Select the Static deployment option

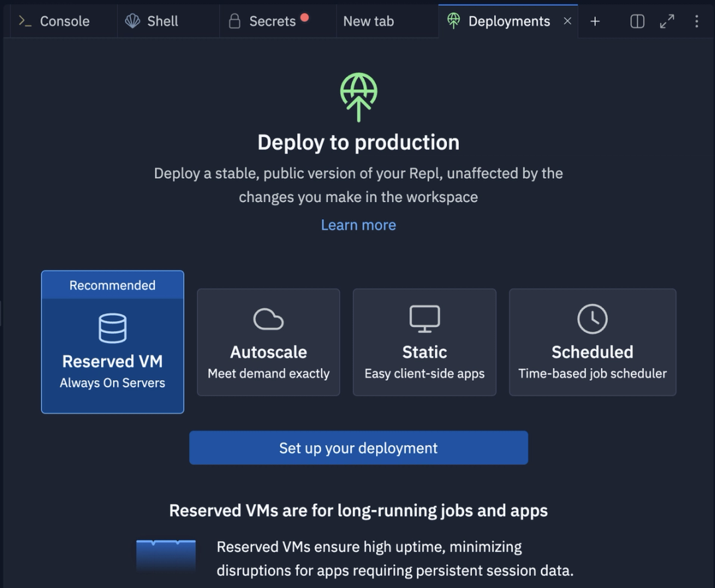pyautogui.click(x=424, y=342)
